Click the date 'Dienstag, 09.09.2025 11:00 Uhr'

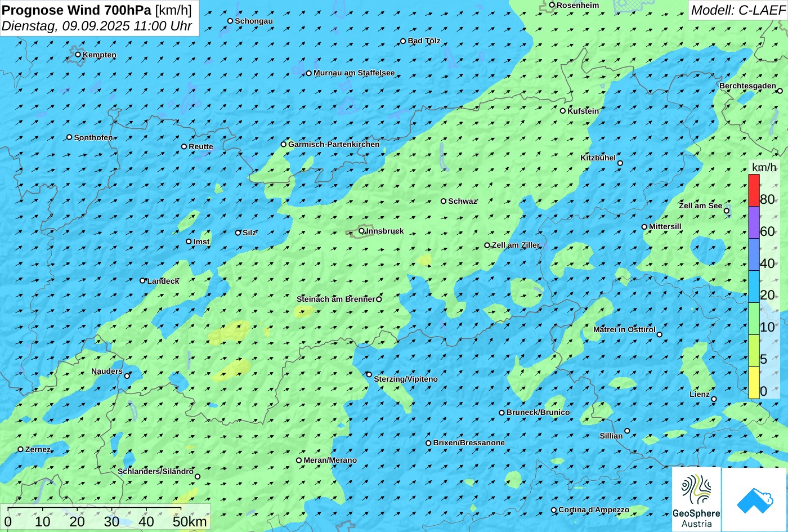pos(97,26)
